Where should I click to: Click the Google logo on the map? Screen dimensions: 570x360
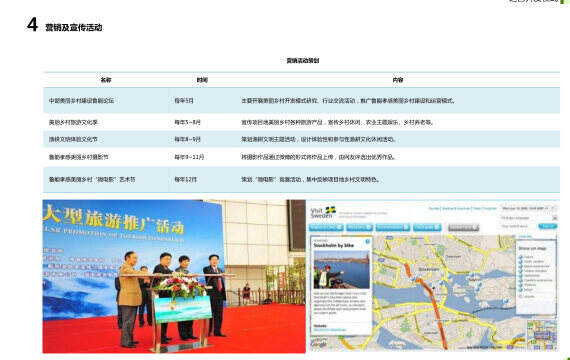(319, 344)
